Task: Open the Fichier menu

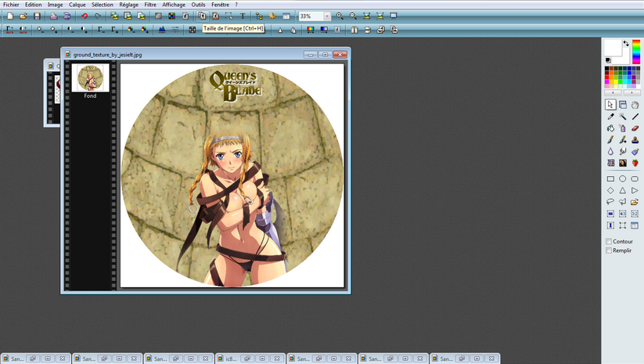Action: click(11, 5)
